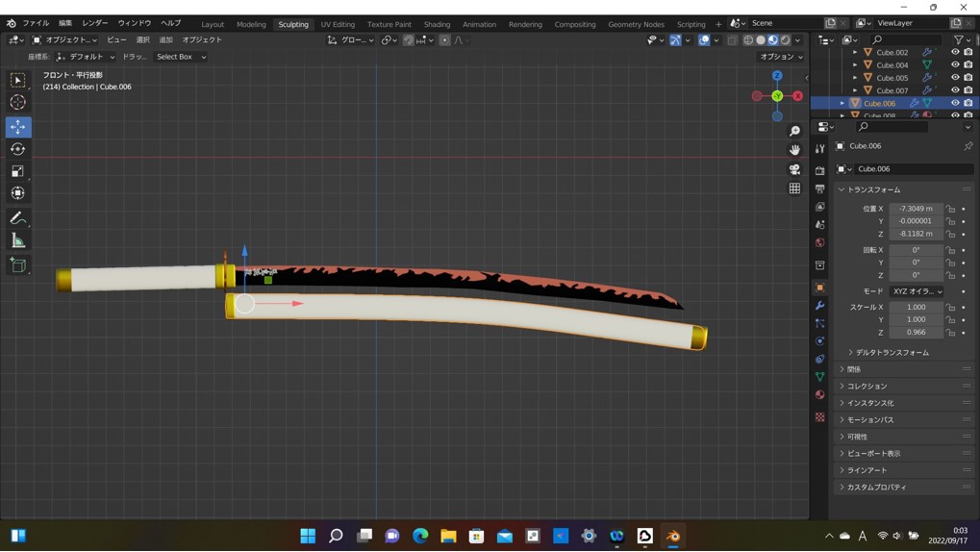Select the Annotate tool

pyautogui.click(x=17, y=218)
